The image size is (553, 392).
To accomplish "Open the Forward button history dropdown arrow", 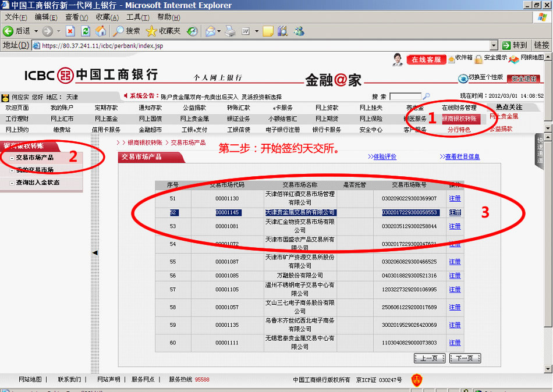I will click(59, 31).
